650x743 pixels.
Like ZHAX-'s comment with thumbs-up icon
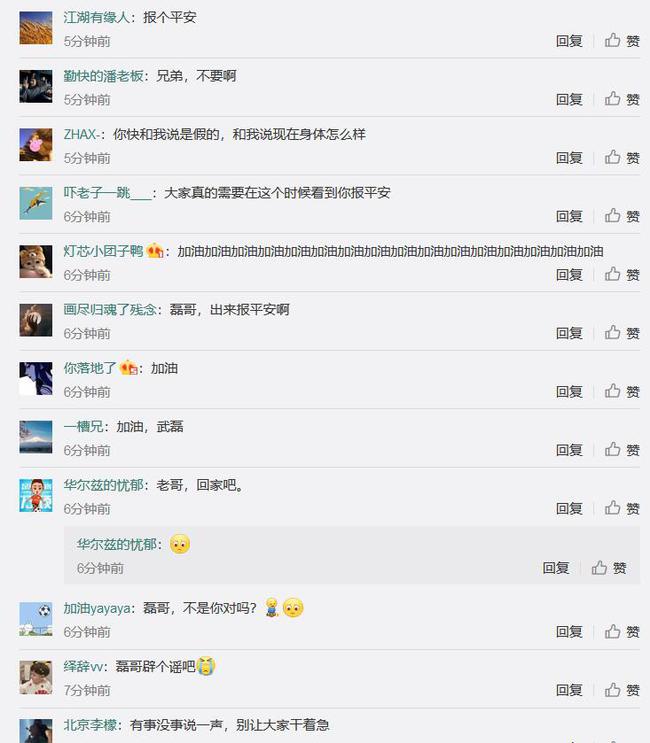pos(622,157)
